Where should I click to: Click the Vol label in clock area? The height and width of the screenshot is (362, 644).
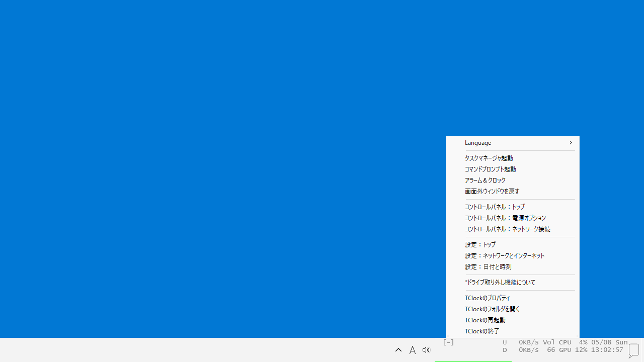[x=549, y=342]
